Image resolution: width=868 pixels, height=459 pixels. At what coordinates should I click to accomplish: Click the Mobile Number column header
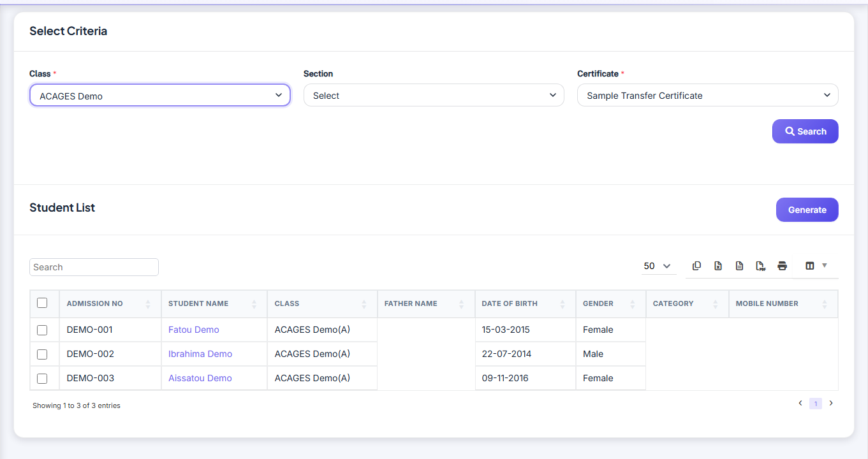783,304
